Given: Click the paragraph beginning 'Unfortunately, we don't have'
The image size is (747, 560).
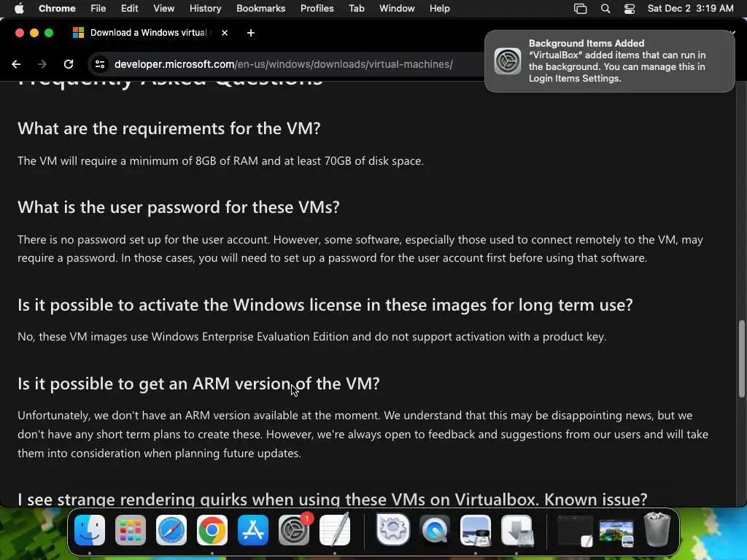Looking at the screenshot, I should (x=363, y=435).
